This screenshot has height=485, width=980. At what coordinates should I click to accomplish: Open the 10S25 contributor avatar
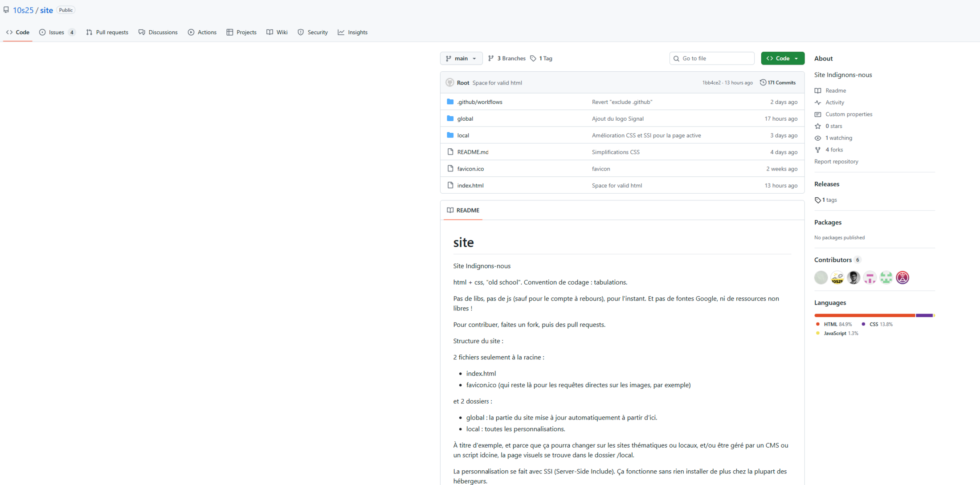click(837, 277)
